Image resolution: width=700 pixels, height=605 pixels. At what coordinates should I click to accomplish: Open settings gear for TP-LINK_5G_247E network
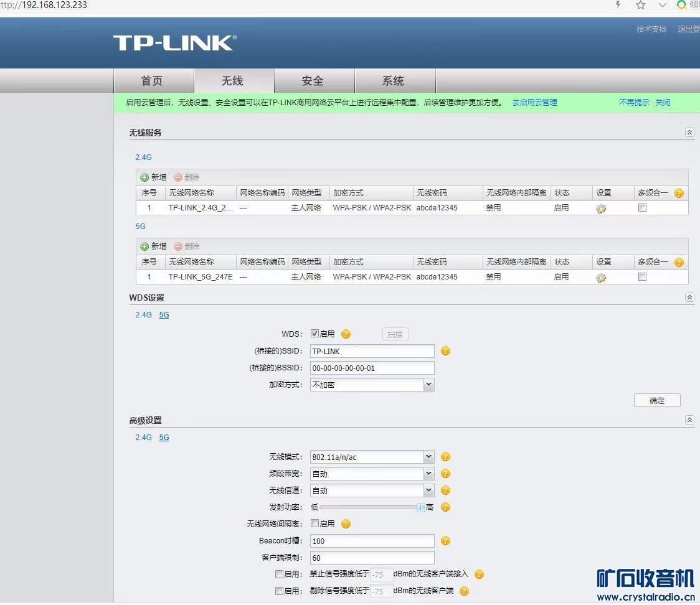pos(601,278)
